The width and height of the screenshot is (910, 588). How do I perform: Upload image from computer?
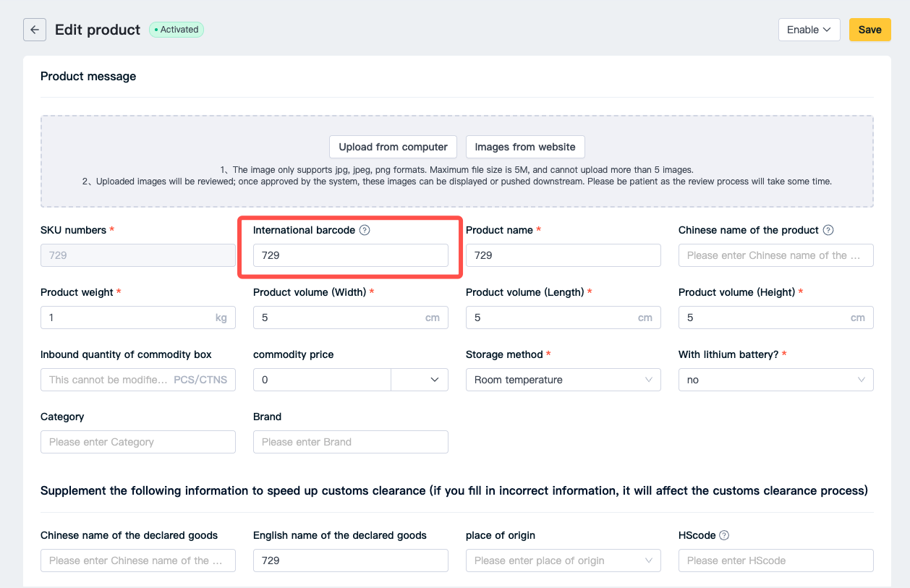393,147
